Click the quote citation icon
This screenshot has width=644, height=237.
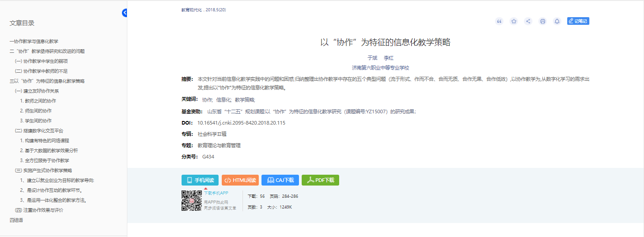point(499,21)
